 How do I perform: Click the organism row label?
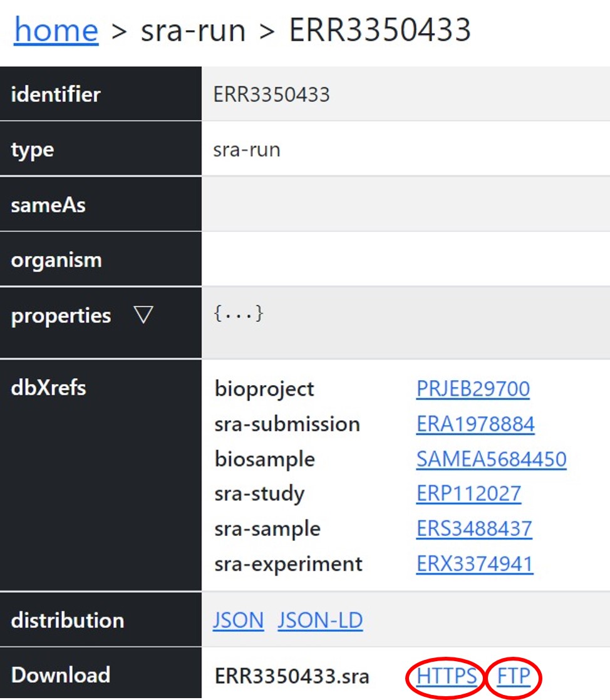[57, 260]
